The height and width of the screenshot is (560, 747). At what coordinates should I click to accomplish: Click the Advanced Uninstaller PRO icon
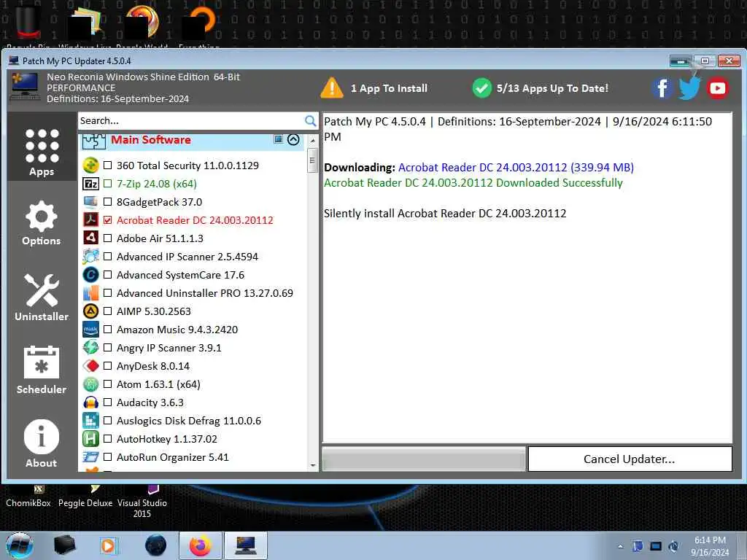[90, 293]
